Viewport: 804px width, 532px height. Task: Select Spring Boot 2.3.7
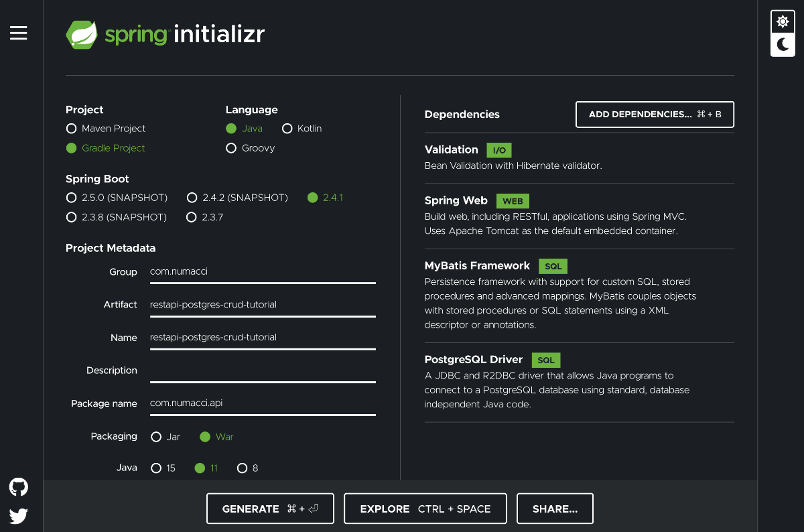205,217
